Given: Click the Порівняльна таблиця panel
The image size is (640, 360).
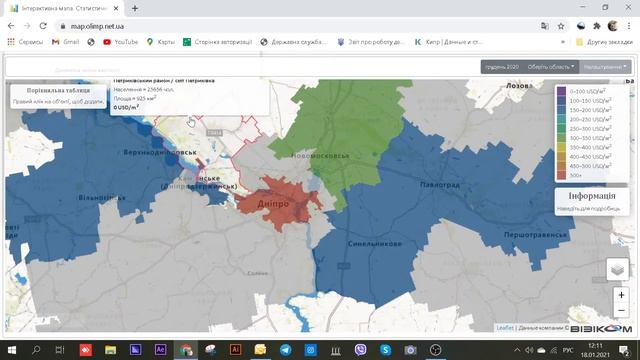Looking at the screenshot, I should [x=58, y=96].
